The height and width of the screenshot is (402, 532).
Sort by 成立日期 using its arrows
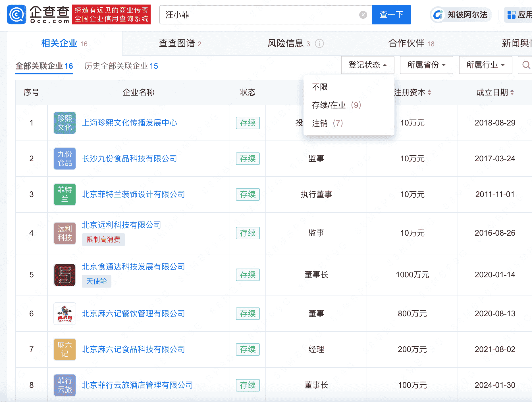[x=512, y=93]
